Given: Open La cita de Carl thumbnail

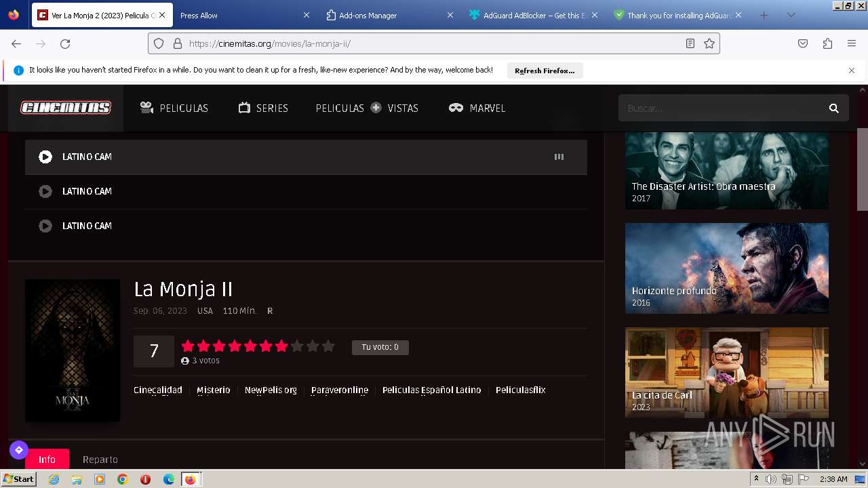Looking at the screenshot, I should click(x=726, y=373).
